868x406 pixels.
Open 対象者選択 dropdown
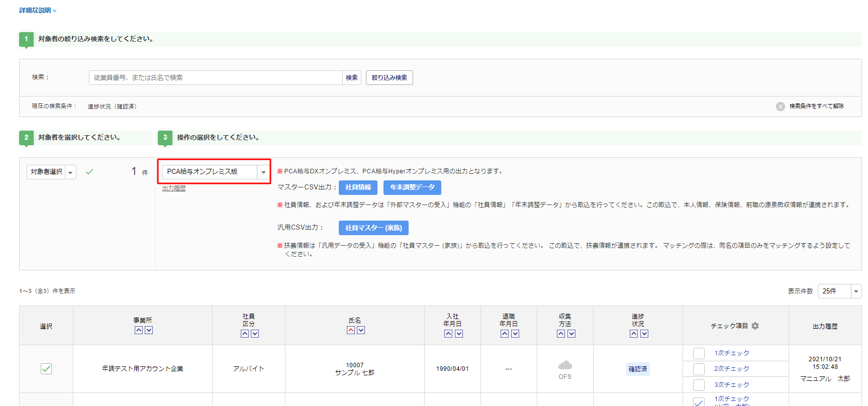[x=51, y=172]
